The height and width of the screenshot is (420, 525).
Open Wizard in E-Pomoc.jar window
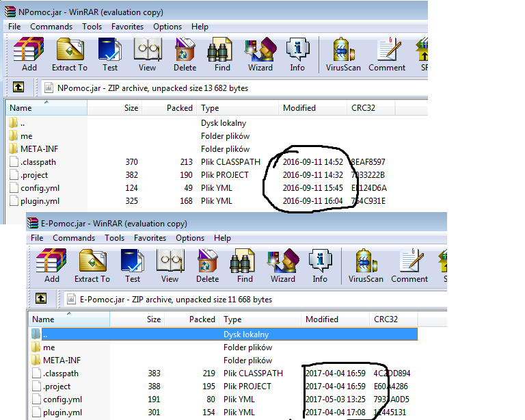[283, 266]
